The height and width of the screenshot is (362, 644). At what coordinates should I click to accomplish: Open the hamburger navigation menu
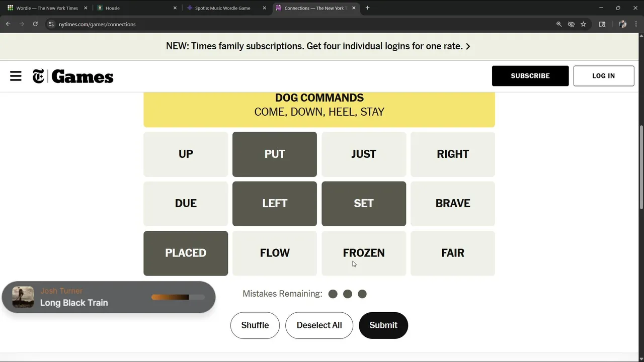[x=16, y=76]
